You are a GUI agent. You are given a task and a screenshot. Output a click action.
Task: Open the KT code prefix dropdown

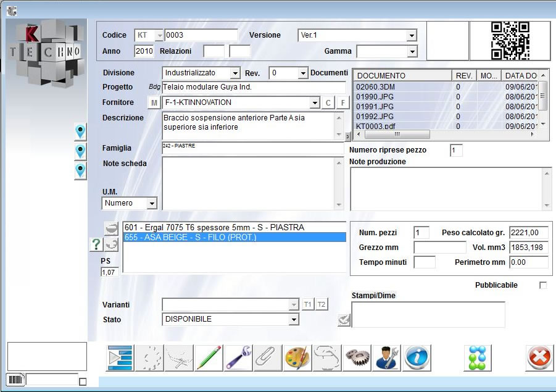[x=159, y=35]
